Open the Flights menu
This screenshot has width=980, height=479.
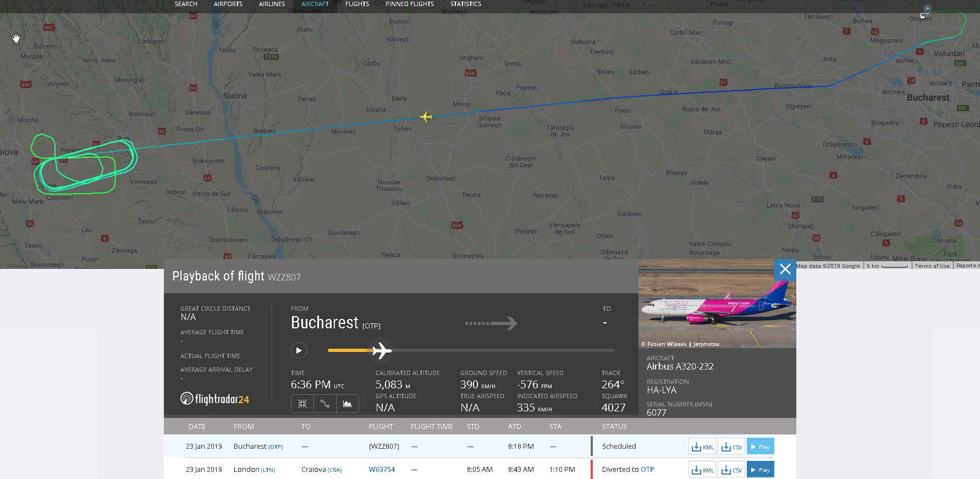click(357, 4)
